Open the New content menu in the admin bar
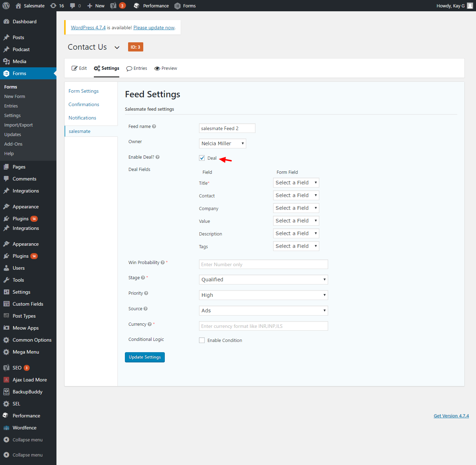Image resolution: width=476 pixels, height=465 pixels. [x=96, y=6]
